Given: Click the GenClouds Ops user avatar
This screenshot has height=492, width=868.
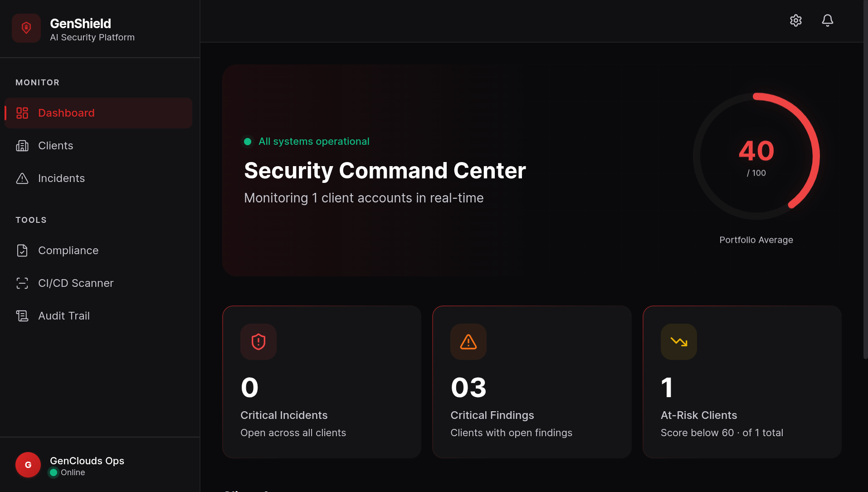Looking at the screenshot, I should [28, 465].
